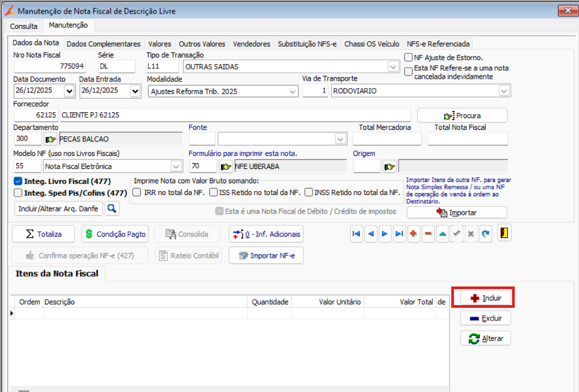Open the Data Documento date picker
Viewport: 579px width, 392px height.
click(x=69, y=91)
